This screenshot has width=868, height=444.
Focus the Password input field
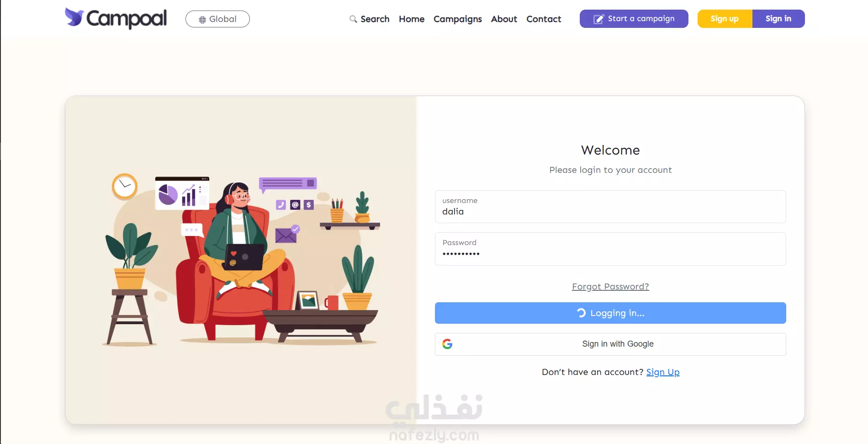610,249
